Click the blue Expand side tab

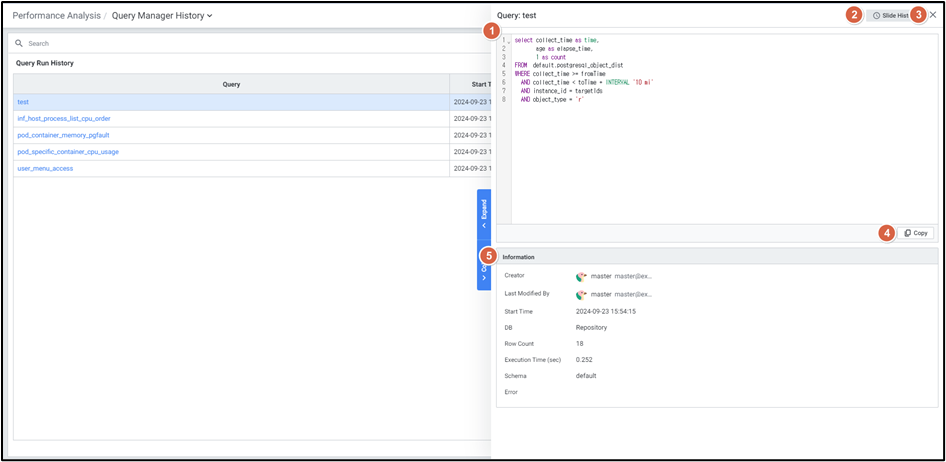[x=484, y=212]
